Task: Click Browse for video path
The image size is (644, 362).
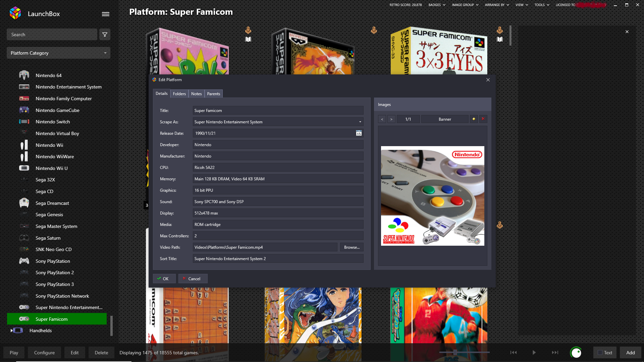Action: point(352,247)
